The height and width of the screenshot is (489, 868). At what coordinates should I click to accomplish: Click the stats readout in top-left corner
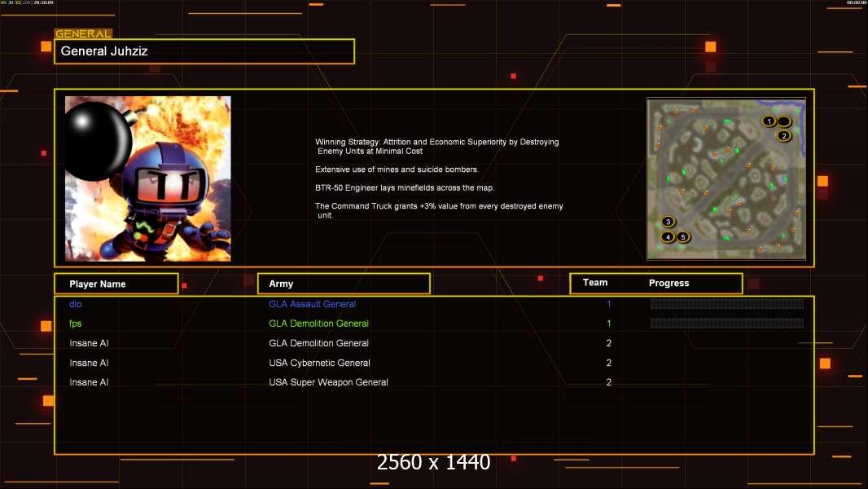pyautogui.click(x=28, y=2)
